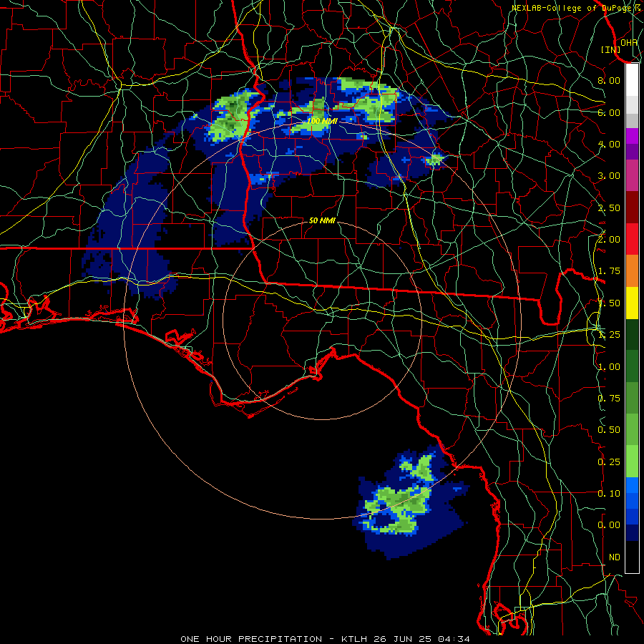The width and height of the screenshot is (644, 644).
Task: Click the '6.00' legend value
Action: point(609,112)
